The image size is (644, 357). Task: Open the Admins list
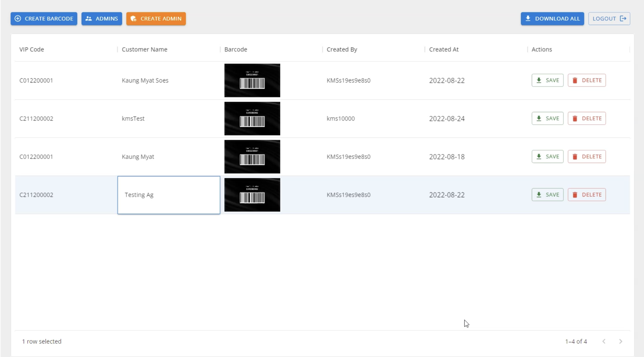click(x=102, y=19)
